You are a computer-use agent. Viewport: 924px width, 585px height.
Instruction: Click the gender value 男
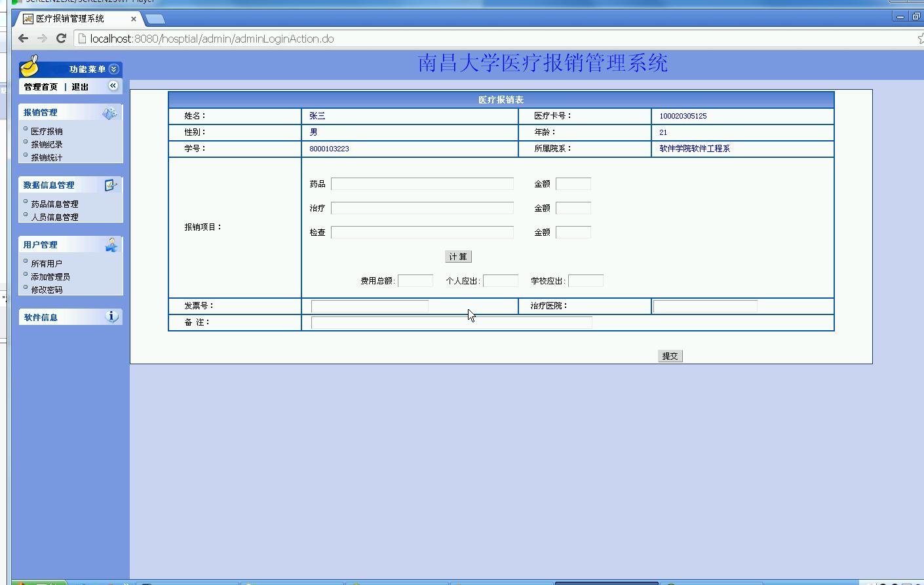pyautogui.click(x=313, y=132)
